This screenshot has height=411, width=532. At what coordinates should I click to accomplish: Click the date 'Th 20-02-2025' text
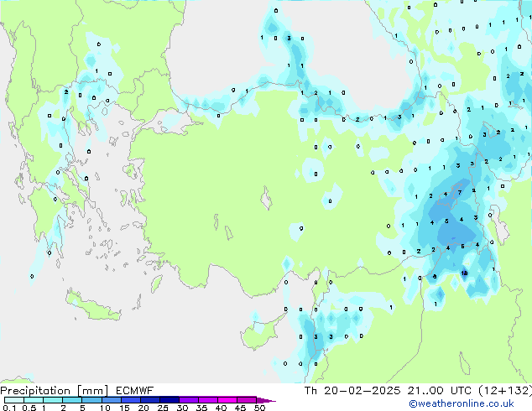click(x=352, y=391)
